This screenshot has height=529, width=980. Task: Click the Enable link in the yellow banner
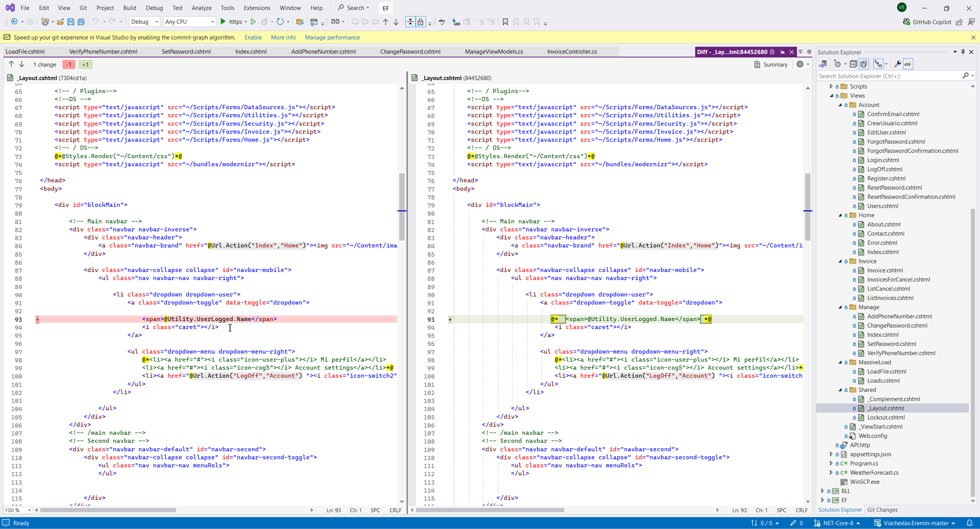click(253, 38)
